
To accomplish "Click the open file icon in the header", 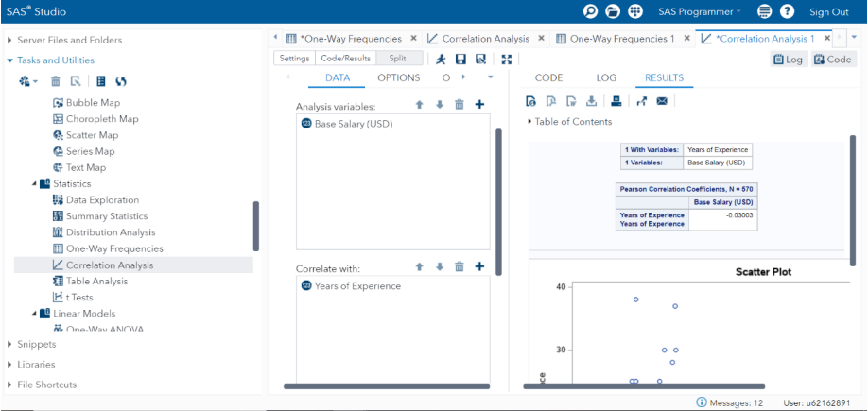I will click(614, 11).
